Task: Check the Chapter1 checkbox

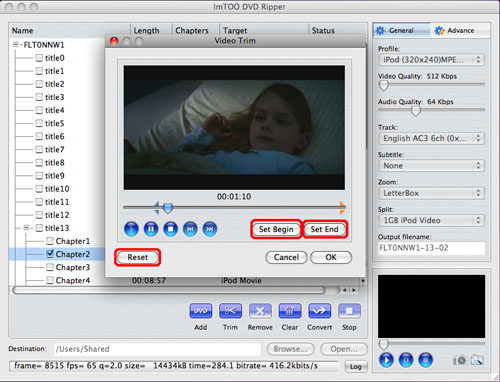Action: click(50, 241)
